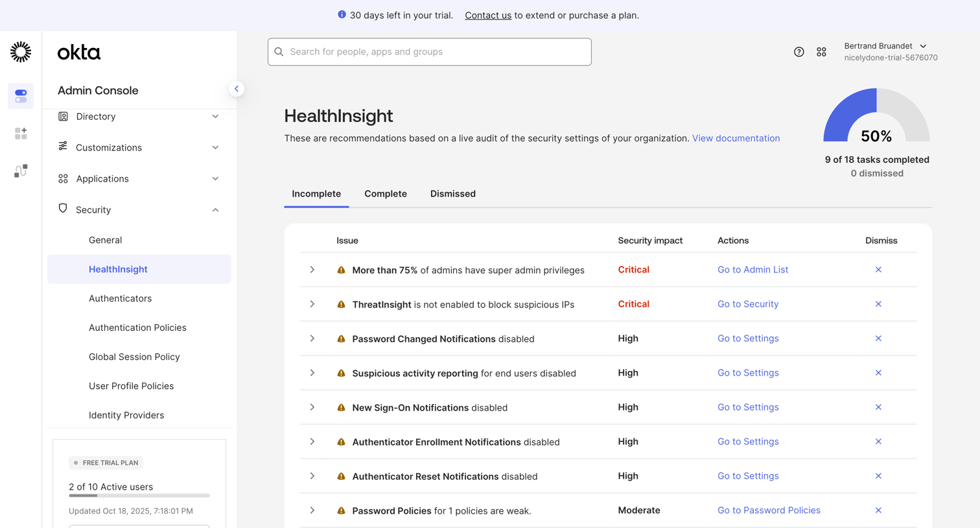This screenshot has width=980, height=528.
Task: Expand the New Sign-On Notifications row
Action: [312, 407]
